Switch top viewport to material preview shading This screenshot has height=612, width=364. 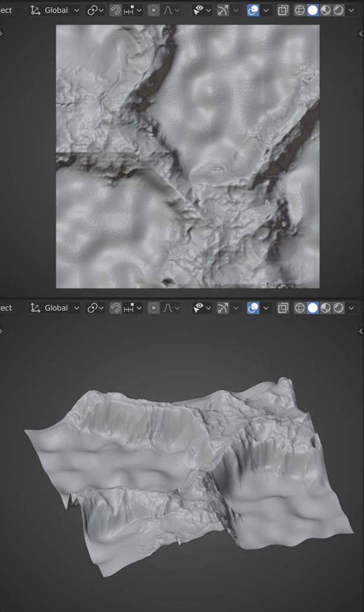coord(326,10)
